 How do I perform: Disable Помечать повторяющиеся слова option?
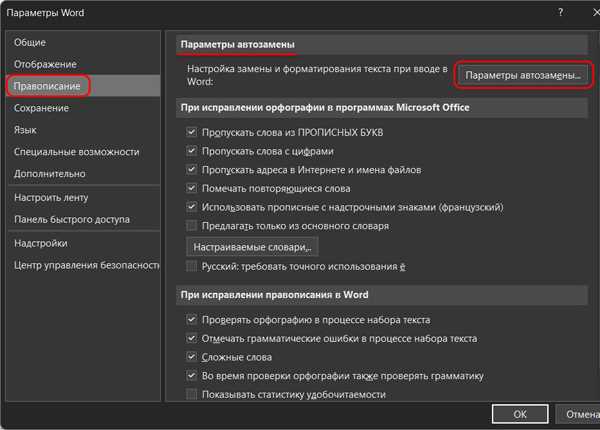192,188
